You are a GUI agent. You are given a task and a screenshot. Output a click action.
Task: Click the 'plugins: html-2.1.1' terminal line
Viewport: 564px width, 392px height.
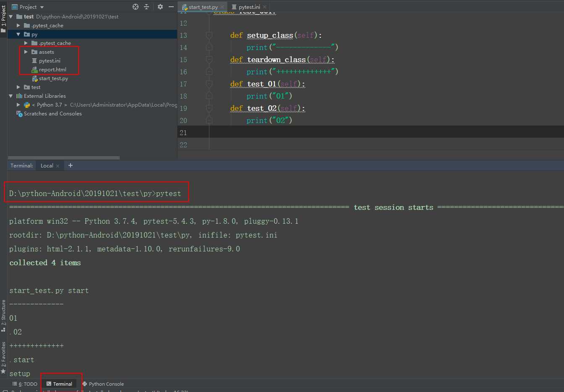pyautogui.click(x=125, y=249)
